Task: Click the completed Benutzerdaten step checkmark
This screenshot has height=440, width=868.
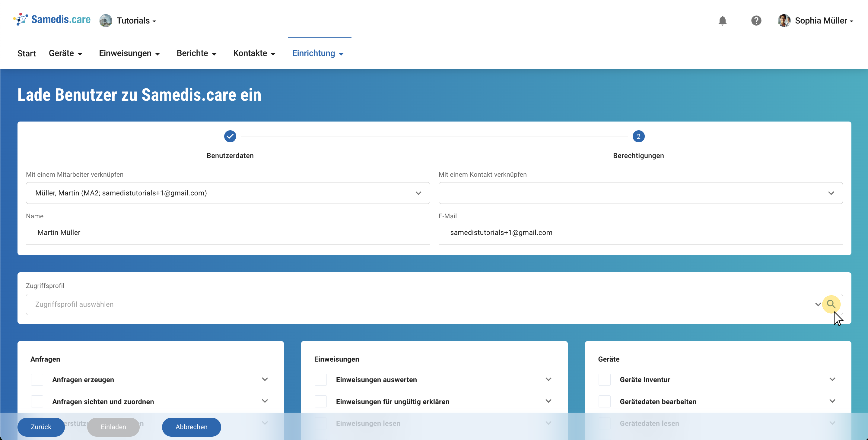Action: tap(230, 136)
